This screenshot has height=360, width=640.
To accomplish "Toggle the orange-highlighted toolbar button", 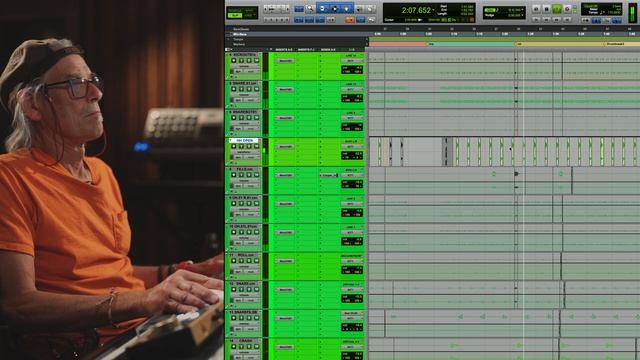I will 350,19.
